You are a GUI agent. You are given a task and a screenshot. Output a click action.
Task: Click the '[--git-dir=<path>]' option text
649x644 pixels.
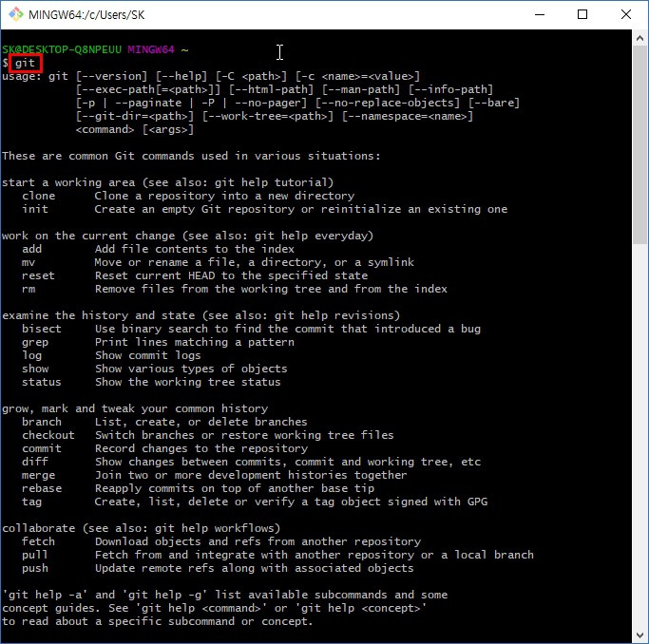click(x=135, y=116)
